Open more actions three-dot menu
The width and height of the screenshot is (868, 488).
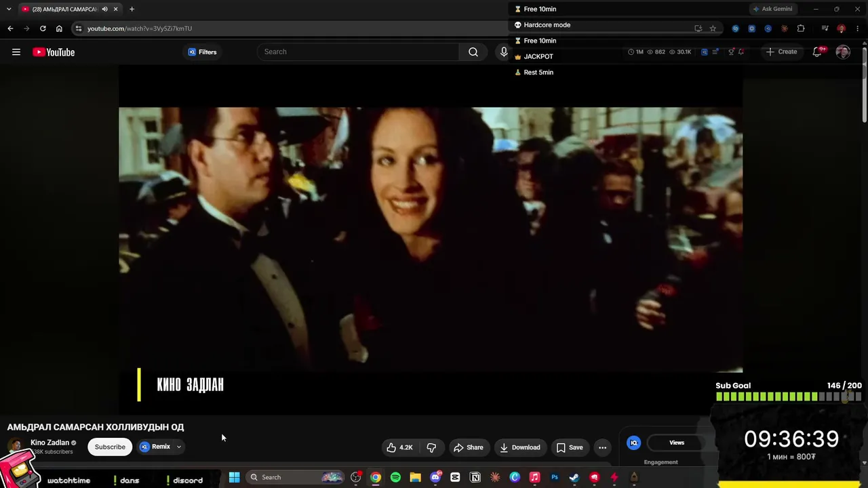(602, 447)
